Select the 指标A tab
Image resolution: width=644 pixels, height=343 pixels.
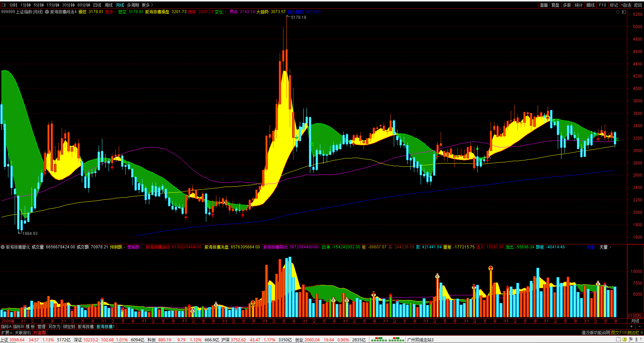tap(6, 327)
